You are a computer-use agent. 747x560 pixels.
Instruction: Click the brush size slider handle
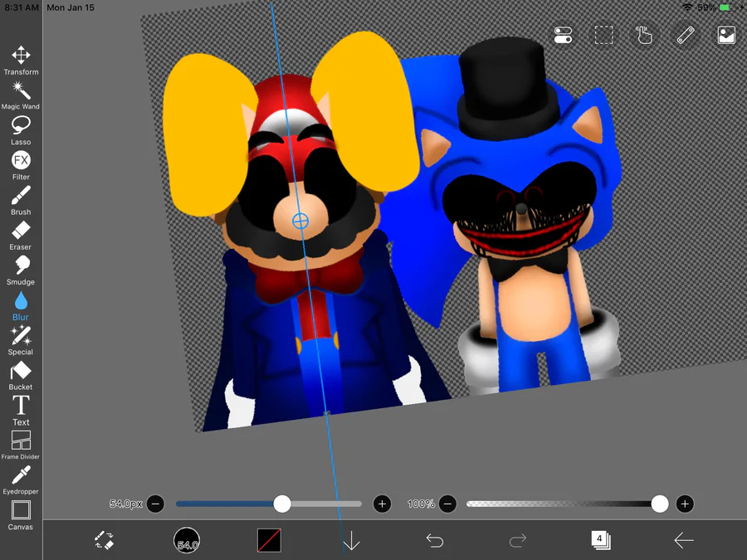282,504
